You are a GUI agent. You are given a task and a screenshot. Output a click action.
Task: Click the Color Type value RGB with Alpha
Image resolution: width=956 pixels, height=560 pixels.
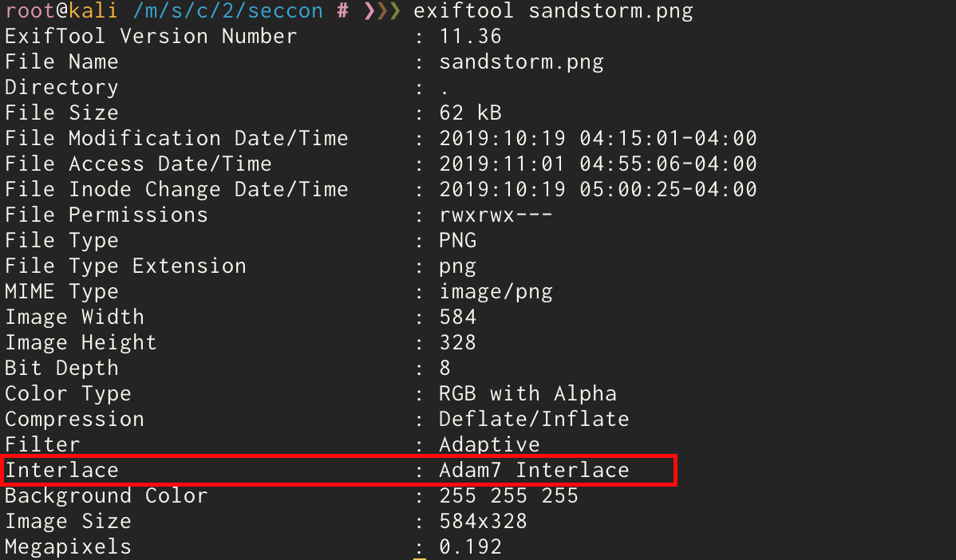[x=528, y=393]
